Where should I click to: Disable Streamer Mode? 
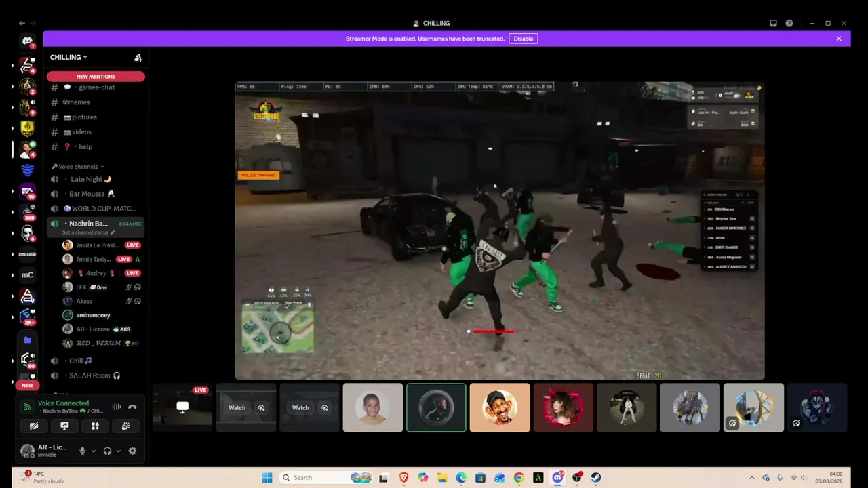pyautogui.click(x=524, y=39)
